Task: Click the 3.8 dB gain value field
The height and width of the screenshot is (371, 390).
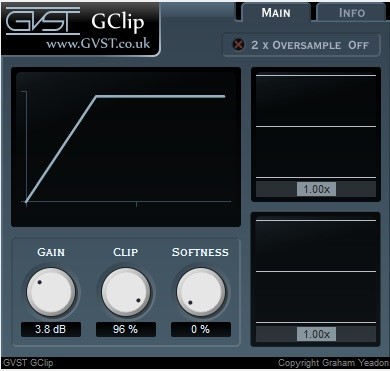Action: coord(51,329)
